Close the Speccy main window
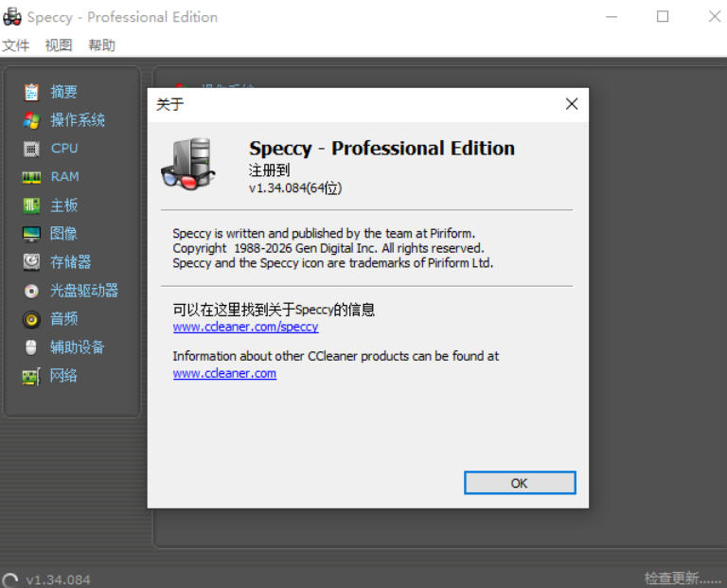727x588 pixels. point(715,17)
